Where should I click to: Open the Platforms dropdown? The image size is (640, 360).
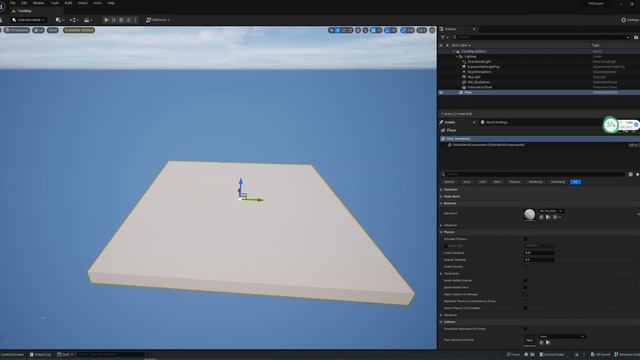158,20
